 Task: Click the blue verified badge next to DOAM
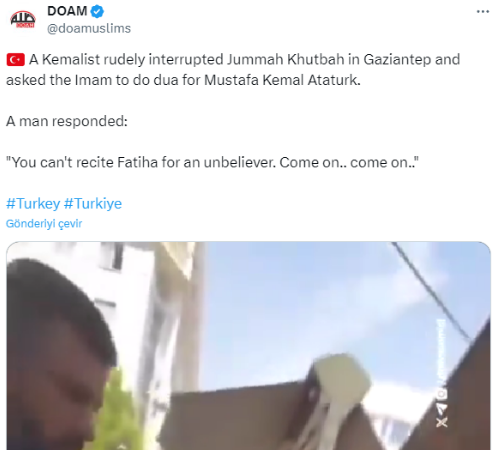(97, 12)
